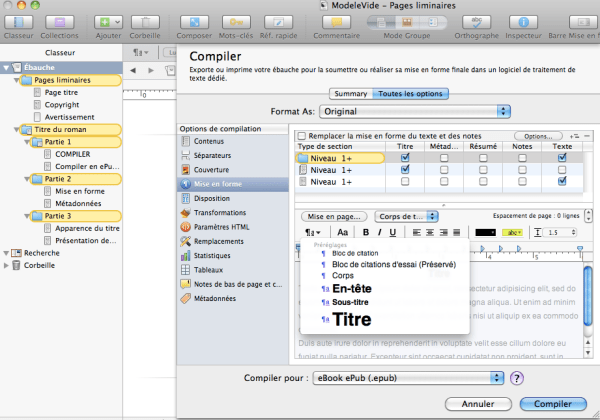The width and height of the screenshot is (600, 420).
Task: Open Statistiques compile option
Action: pyautogui.click(x=233, y=255)
